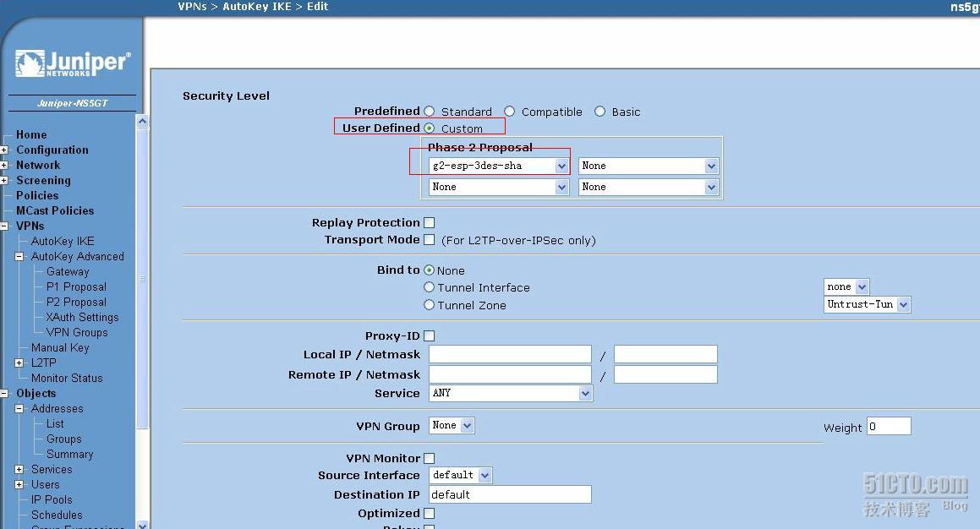Open P2 Proposal menu item
980x529 pixels.
[x=76, y=303]
